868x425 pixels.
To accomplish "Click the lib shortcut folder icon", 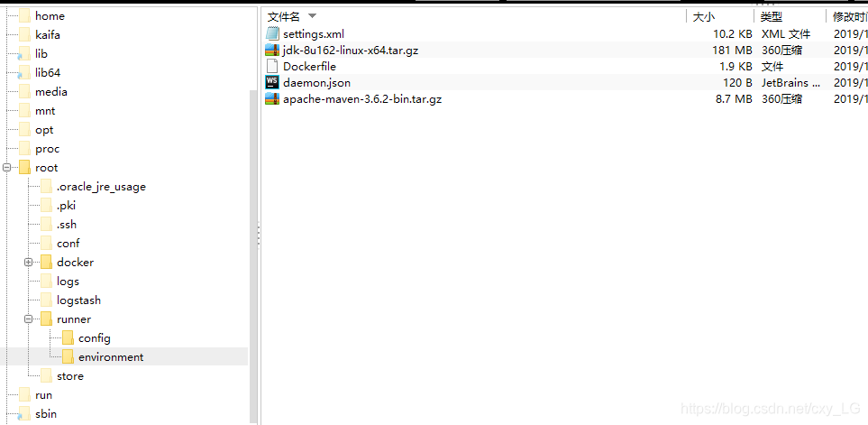I will pos(24,54).
